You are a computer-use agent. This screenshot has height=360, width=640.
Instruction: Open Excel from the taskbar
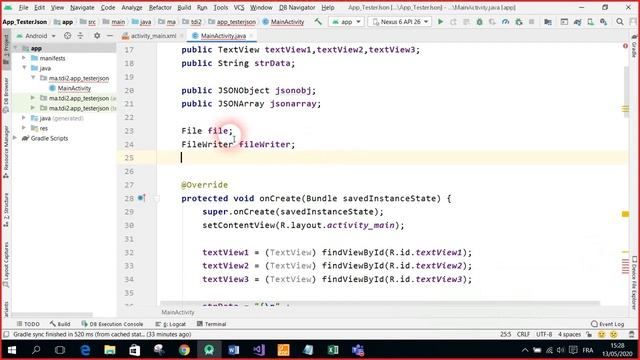click(x=333, y=350)
